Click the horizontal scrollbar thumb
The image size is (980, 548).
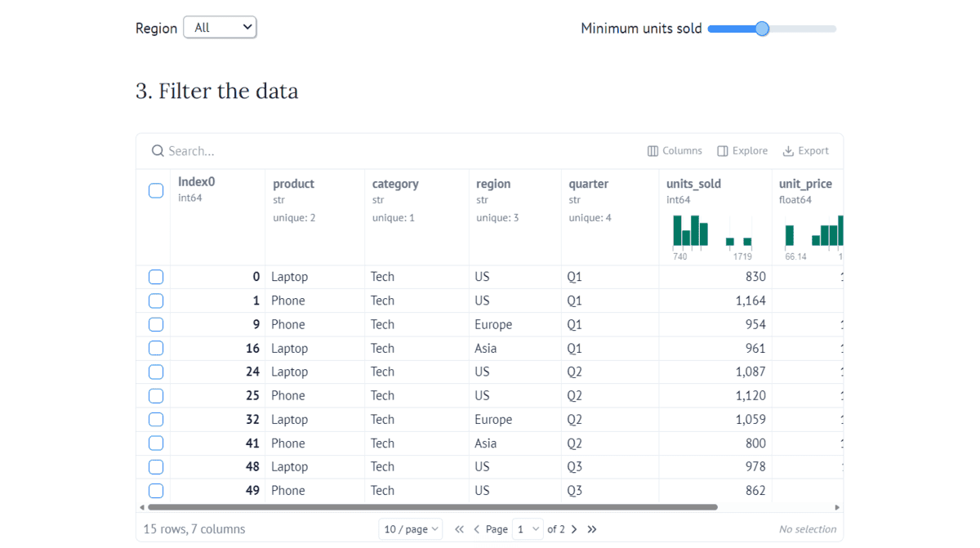433,507
